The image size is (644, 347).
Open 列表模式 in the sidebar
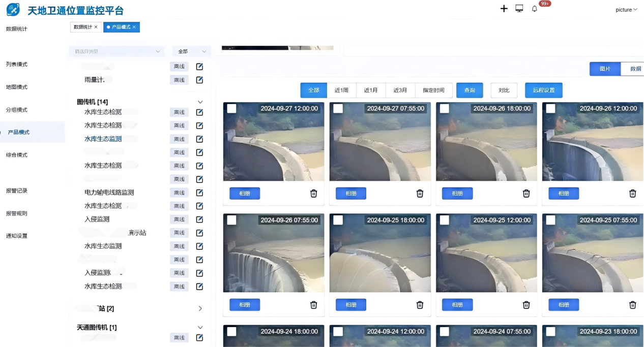[x=17, y=64]
